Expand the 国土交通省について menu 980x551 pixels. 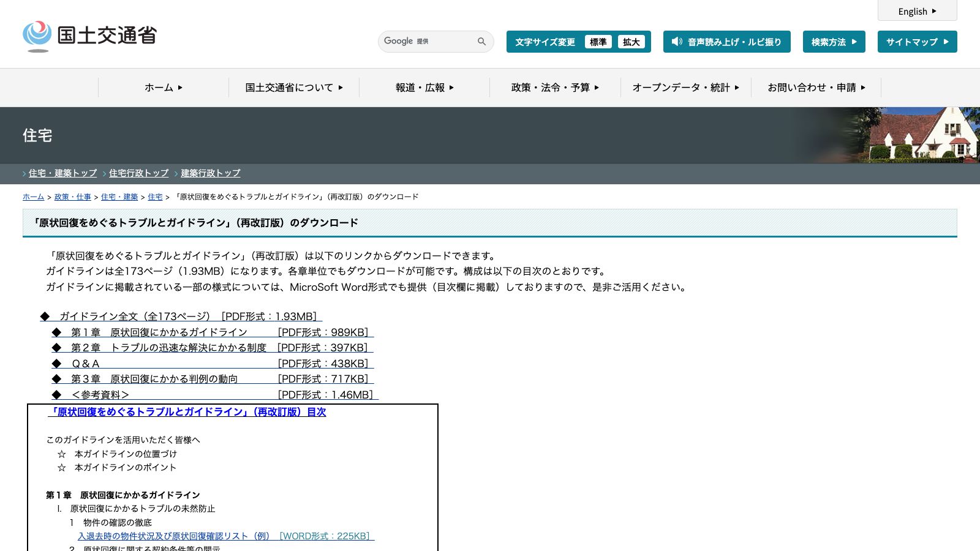pyautogui.click(x=294, y=88)
